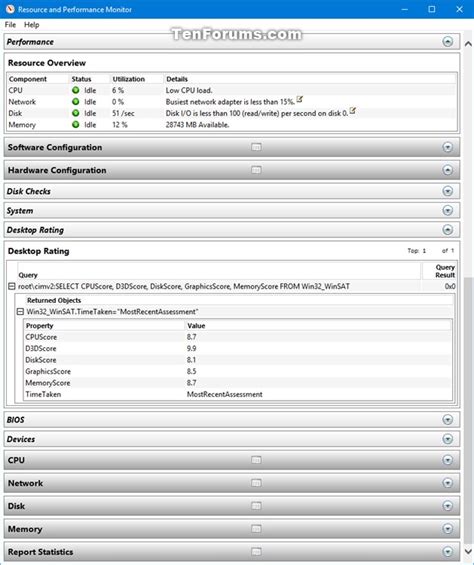Collapse the Performance section arrow
The image size is (474, 565).
click(x=448, y=42)
